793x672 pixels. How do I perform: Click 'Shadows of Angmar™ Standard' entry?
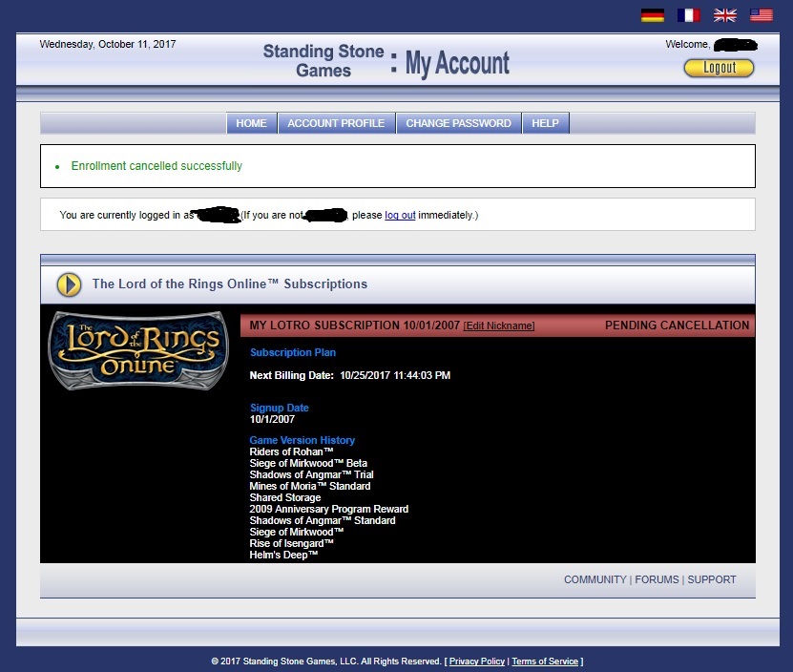pyautogui.click(x=323, y=520)
